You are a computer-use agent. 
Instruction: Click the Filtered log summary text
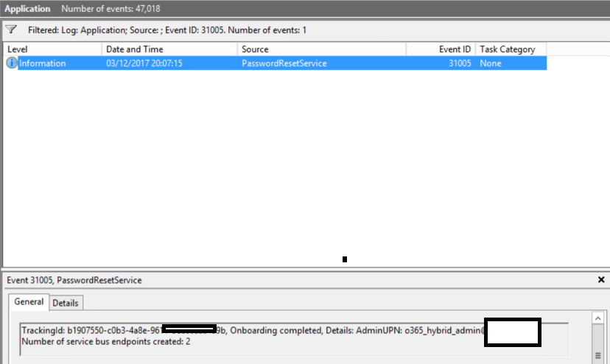point(167,30)
